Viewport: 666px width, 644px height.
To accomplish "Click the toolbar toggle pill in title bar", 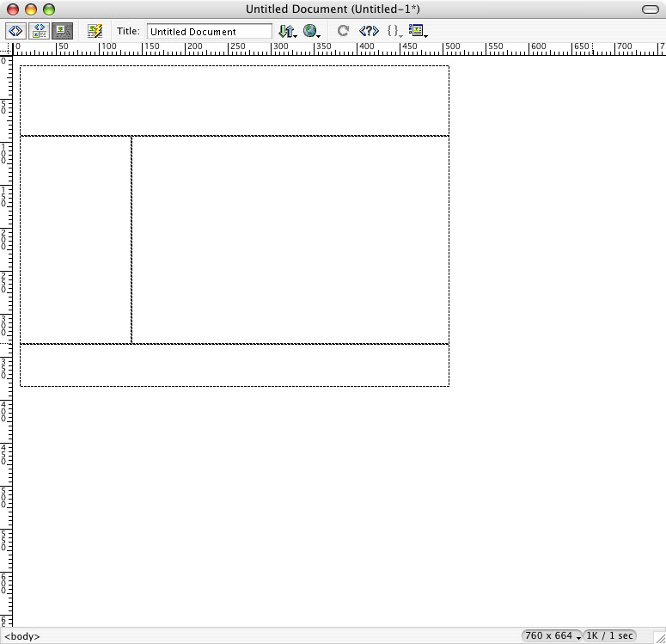I will (650, 9).
